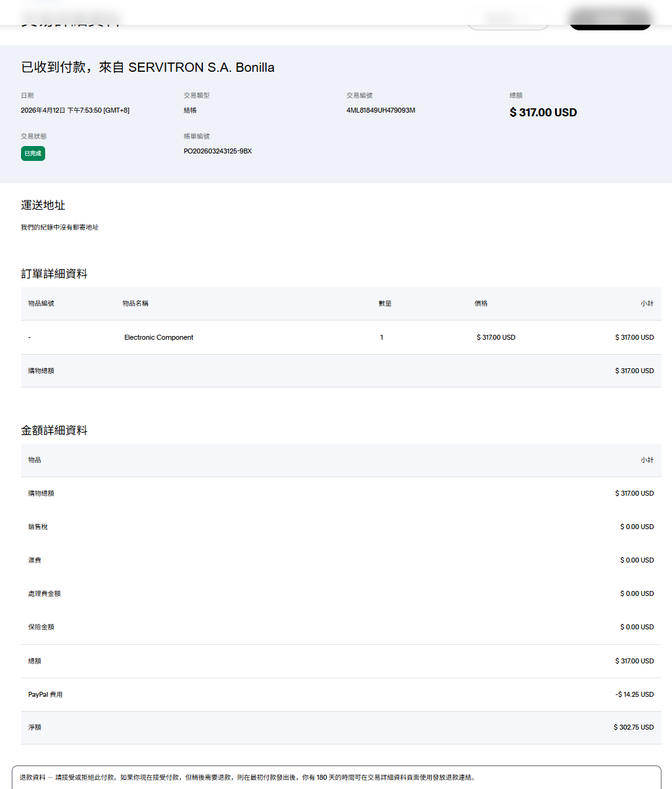The height and width of the screenshot is (789, 672).
Task: Click the 運送地址 section heading
Action: click(x=43, y=205)
